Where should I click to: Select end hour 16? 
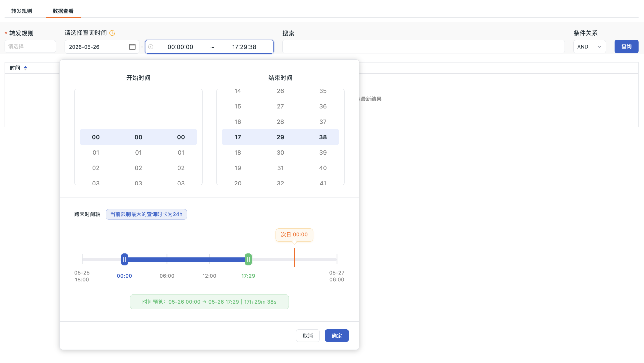tap(238, 122)
